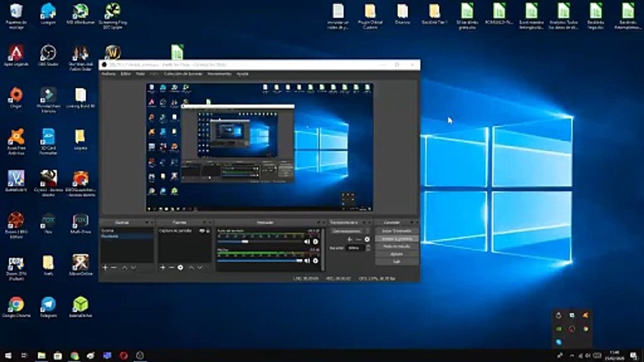Image resolution: width=644 pixels, height=362 pixels.
Task: Click the Iniciar grabación button
Action: (x=396, y=239)
